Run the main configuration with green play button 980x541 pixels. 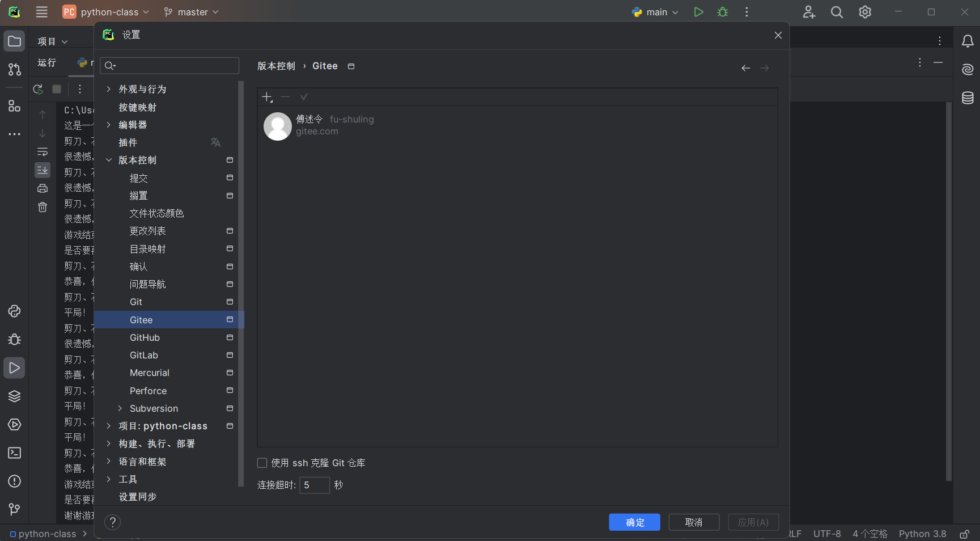click(698, 12)
